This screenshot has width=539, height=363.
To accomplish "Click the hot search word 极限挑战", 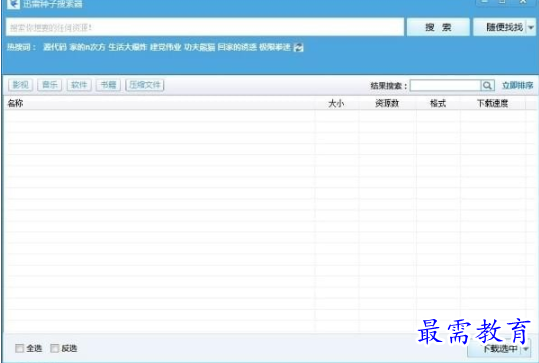I will coord(275,47).
